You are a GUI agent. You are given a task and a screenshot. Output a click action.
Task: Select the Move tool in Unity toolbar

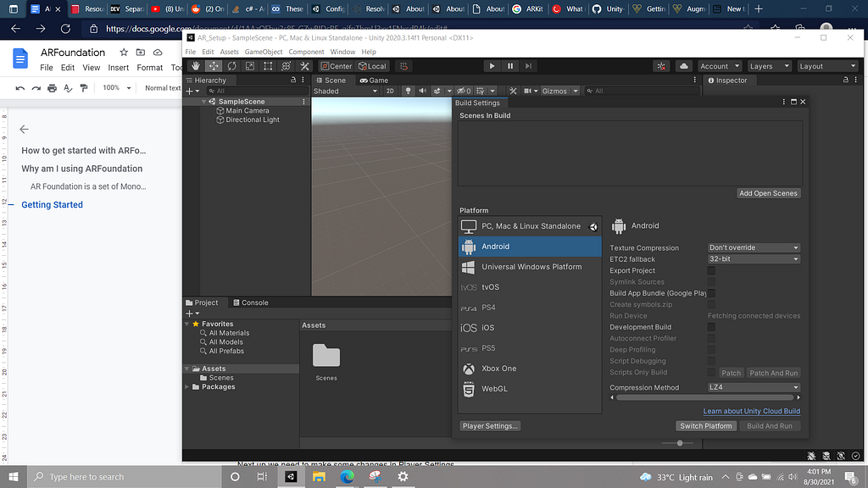[214, 66]
